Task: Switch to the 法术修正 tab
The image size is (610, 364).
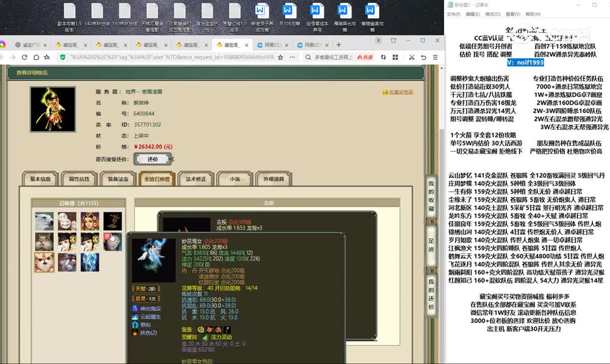Action: 196,179
